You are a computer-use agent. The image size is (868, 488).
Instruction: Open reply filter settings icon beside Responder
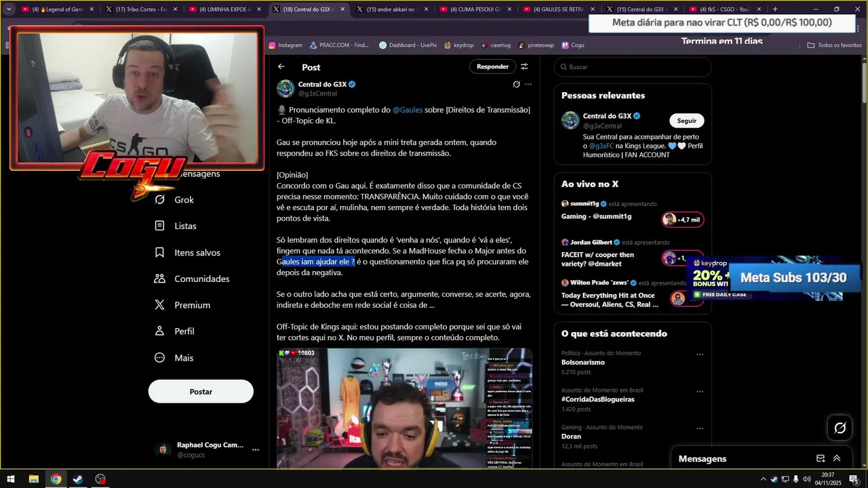pyautogui.click(x=524, y=66)
